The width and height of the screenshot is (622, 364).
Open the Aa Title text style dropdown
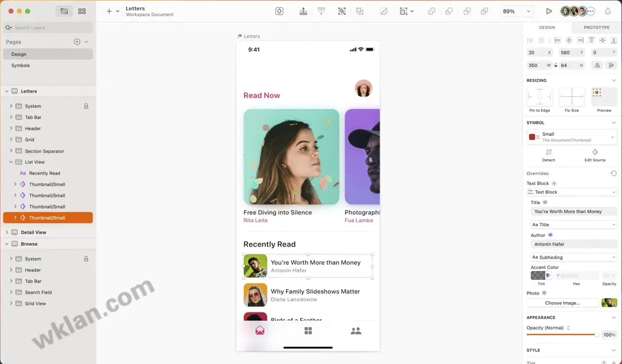tap(574, 224)
